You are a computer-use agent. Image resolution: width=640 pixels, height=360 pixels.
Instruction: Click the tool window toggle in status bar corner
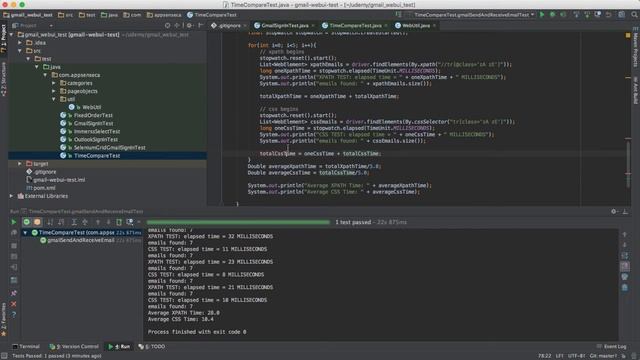point(4,356)
